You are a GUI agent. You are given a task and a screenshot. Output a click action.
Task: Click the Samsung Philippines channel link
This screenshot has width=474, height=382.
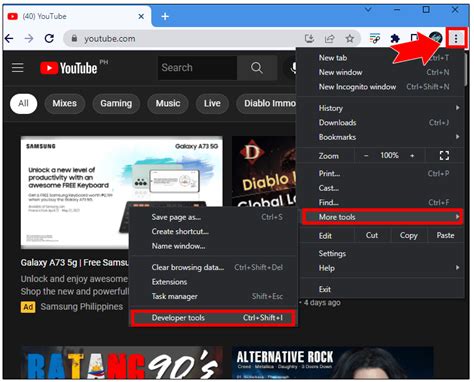click(x=82, y=307)
